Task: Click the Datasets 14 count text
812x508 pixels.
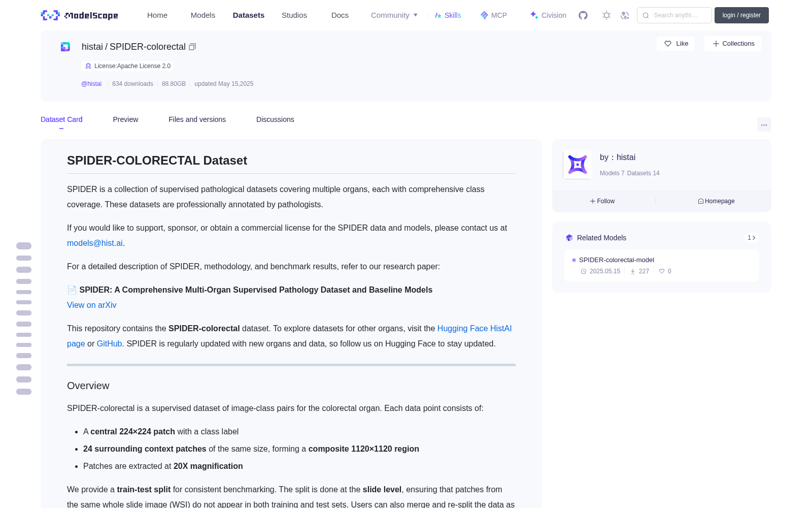Action: (644, 173)
